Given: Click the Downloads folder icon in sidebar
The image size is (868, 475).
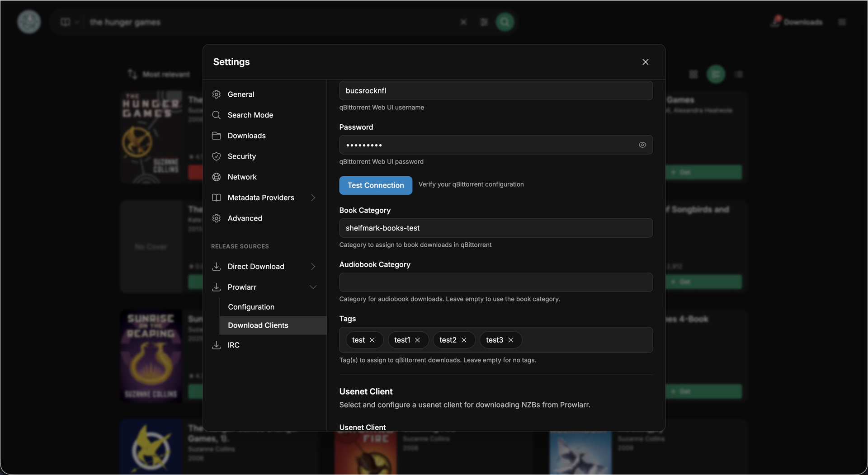Looking at the screenshot, I should coord(217,136).
